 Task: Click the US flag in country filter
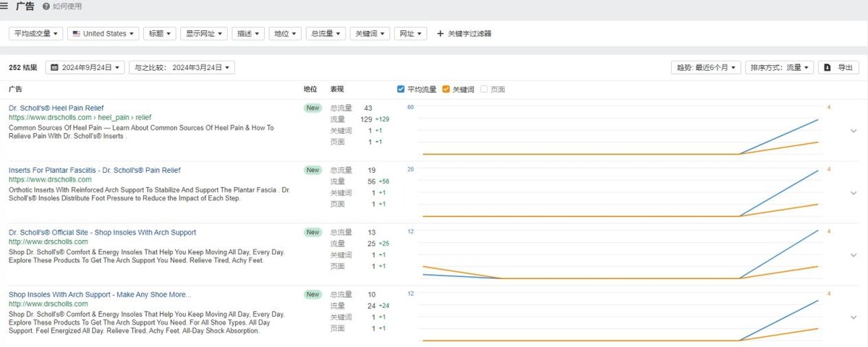click(x=76, y=33)
